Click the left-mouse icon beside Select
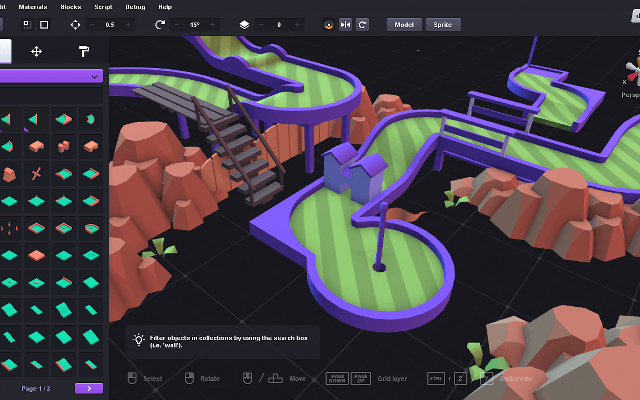Image resolution: width=640 pixels, height=400 pixels. (x=132, y=378)
